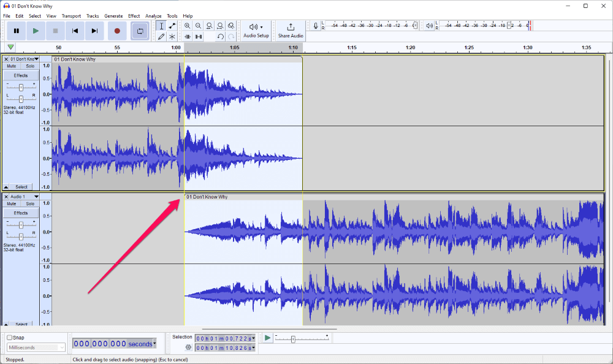The height and width of the screenshot is (364, 613).
Task: Open the selection end time format dropdown
Action: click(254, 347)
